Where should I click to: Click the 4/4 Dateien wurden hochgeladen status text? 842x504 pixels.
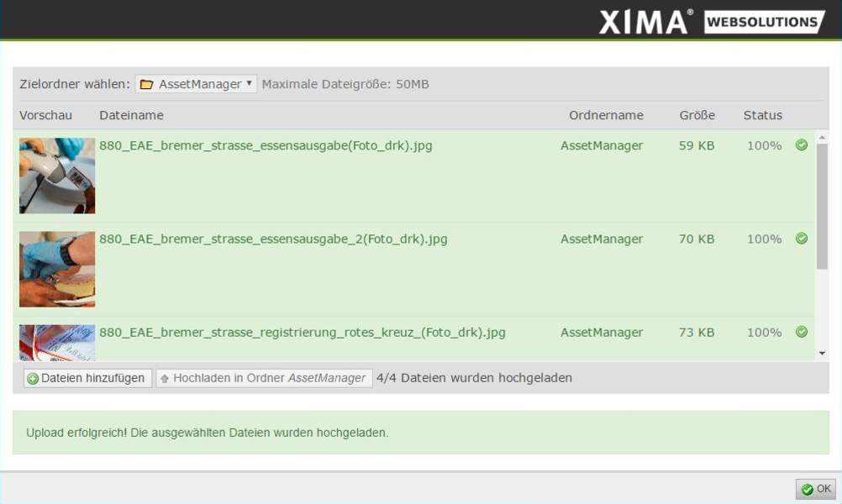(474, 378)
